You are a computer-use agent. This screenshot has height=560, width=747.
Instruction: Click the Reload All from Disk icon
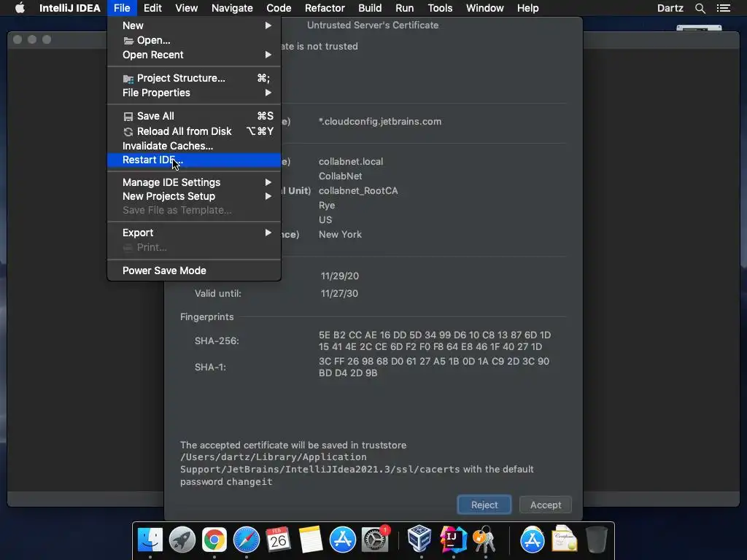click(128, 132)
